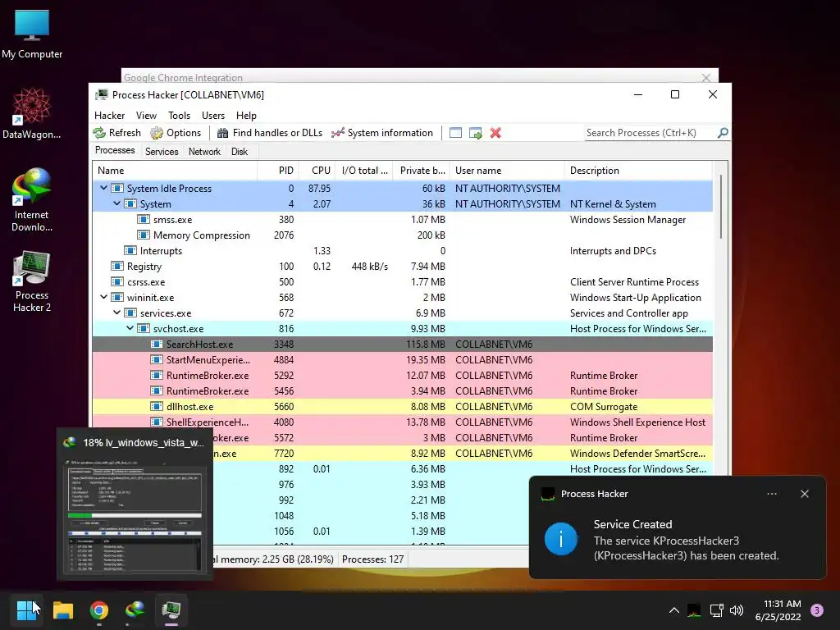Click the Service Created notification info icon
The width and height of the screenshot is (840, 630).
click(561, 539)
